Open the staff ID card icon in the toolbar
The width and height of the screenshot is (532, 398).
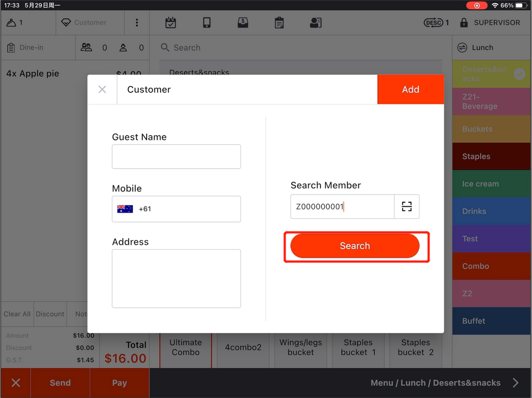click(x=315, y=23)
